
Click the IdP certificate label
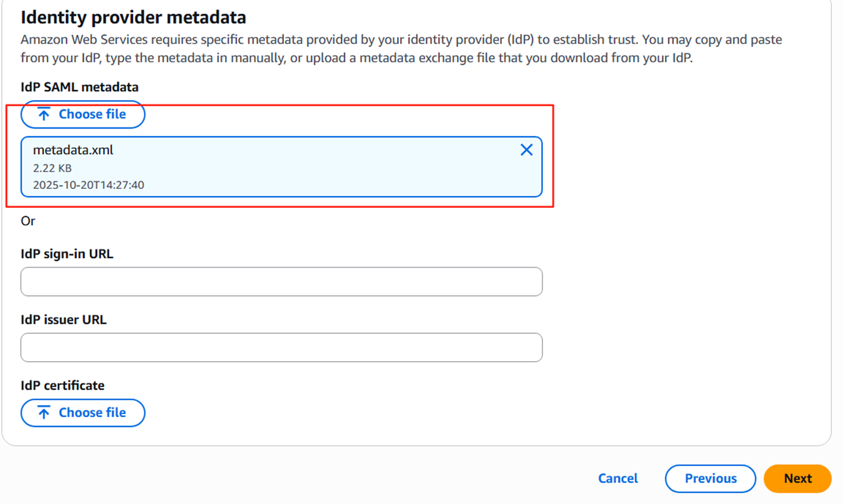pos(62,385)
